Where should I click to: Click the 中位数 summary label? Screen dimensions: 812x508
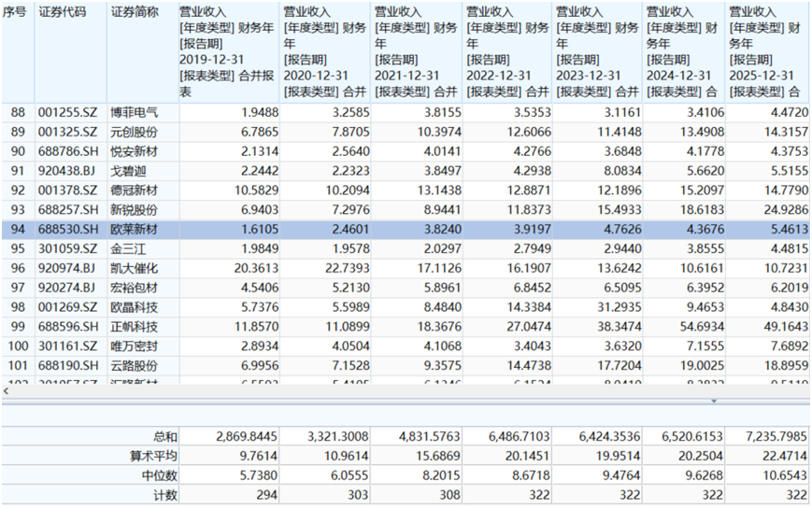point(160,475)
